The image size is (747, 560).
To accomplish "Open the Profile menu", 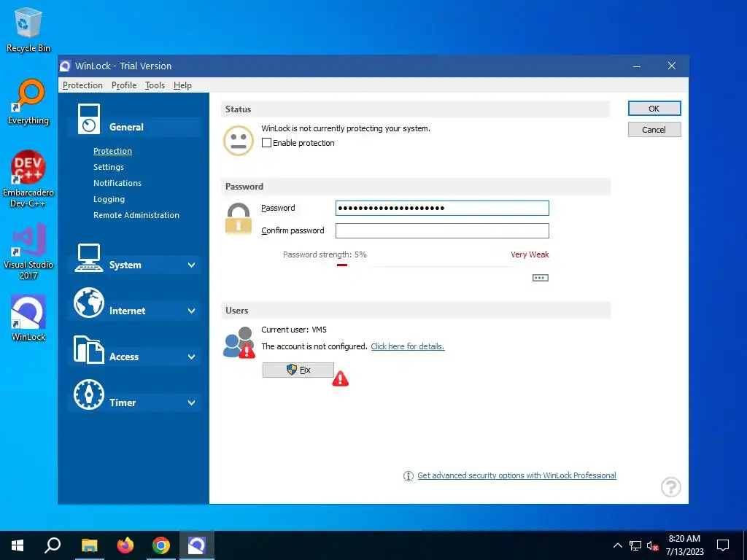I will [x=124, y=85].
